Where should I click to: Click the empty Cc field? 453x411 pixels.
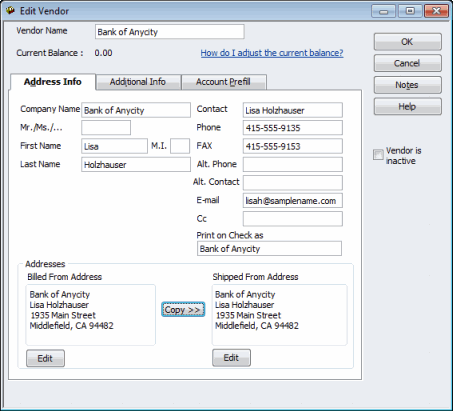[x=293, y=219]
